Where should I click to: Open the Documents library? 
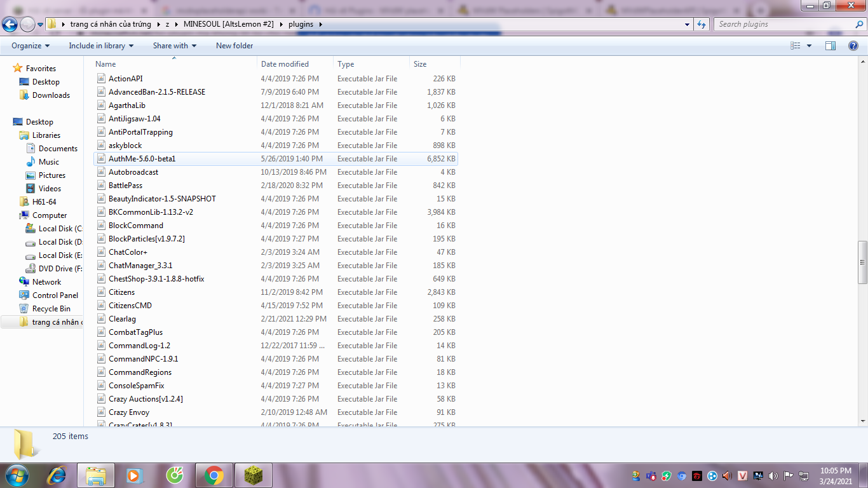pos(58,149)
